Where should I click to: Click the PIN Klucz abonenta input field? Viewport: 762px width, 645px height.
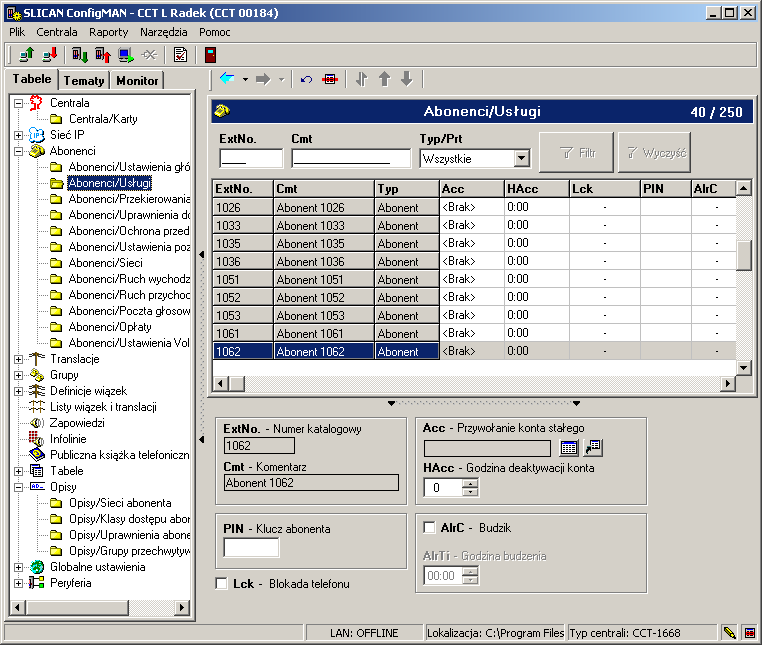251,547
